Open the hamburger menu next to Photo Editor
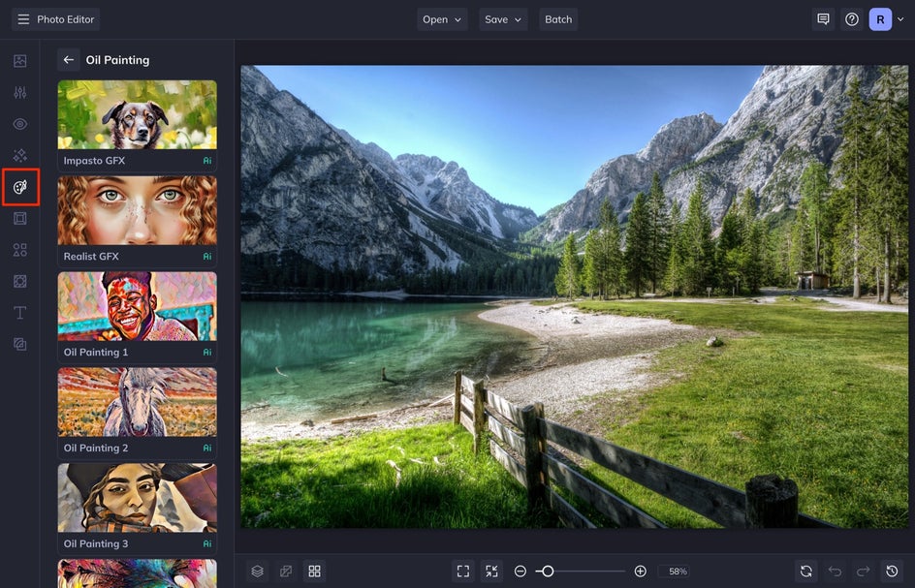Image resolution: width=915 pixels, height=588 pixels. click(x=23, y=19)
